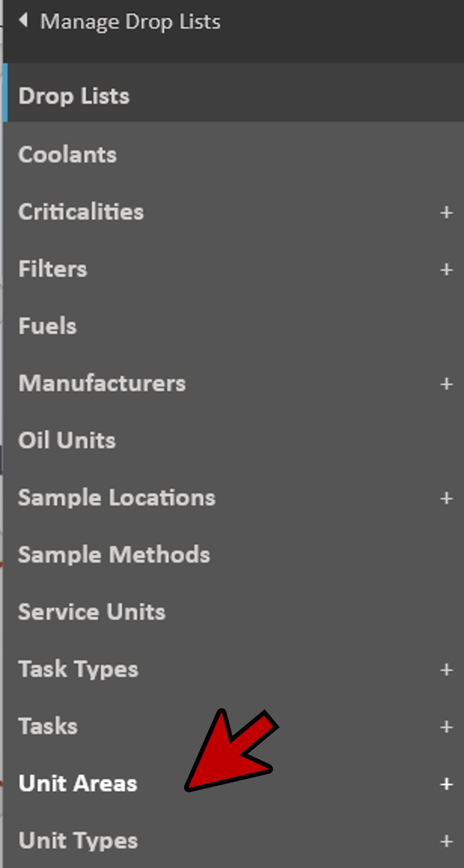Image resolution: width=464 pixels, height=868 pixels.
Task: Select the Drop Lists header item
Action: coord(74,96)
